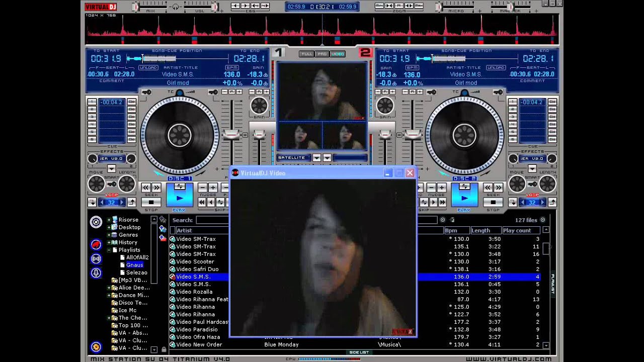This screenshot has height=362, width=644.
Task: Open the second video effect dropdown arrow
Action: (x=327, y=158)
